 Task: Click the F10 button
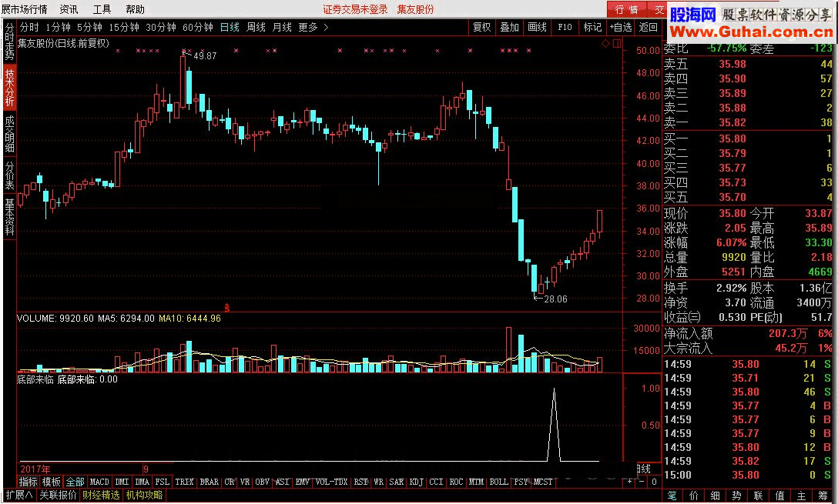coord(565,27)
